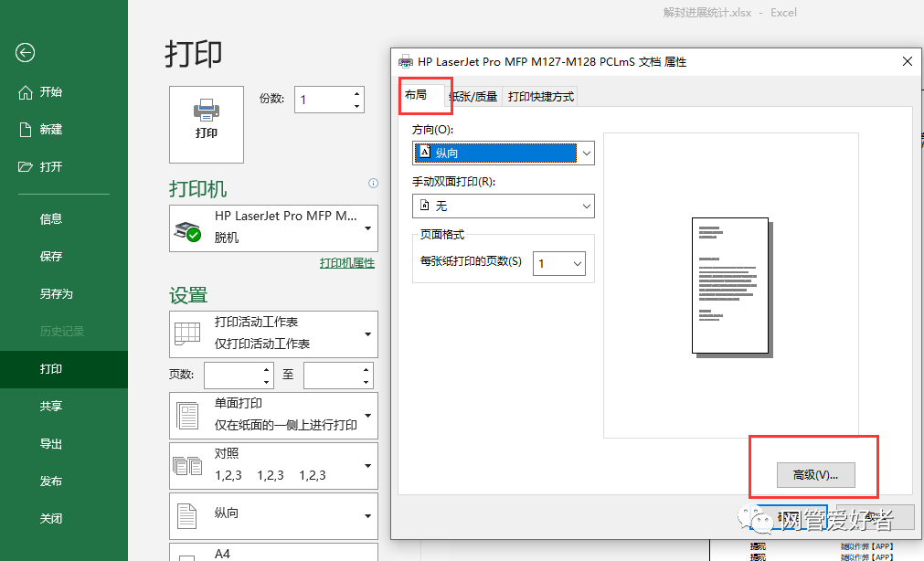Switch to the 打印快捷方式 tab
This screenshot has width=924, height=561.
pos(540,97)
